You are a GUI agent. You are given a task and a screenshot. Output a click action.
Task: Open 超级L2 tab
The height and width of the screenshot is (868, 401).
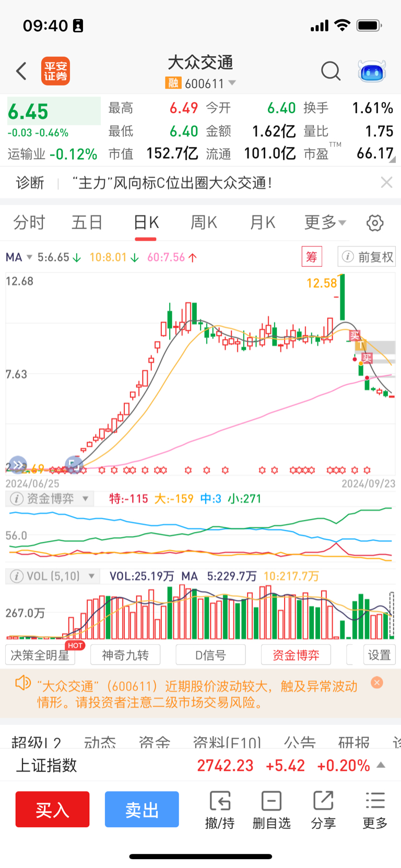point(36,742)
